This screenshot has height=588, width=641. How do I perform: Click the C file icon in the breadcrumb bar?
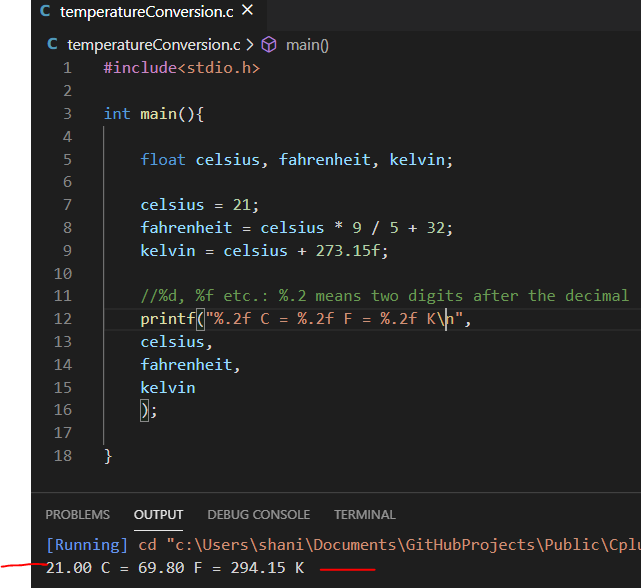[53, 45]
